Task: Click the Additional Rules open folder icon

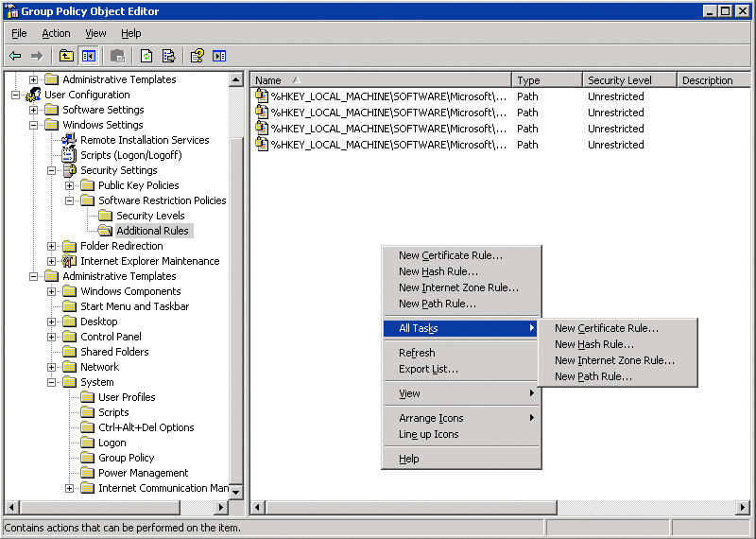Action: 105,231
